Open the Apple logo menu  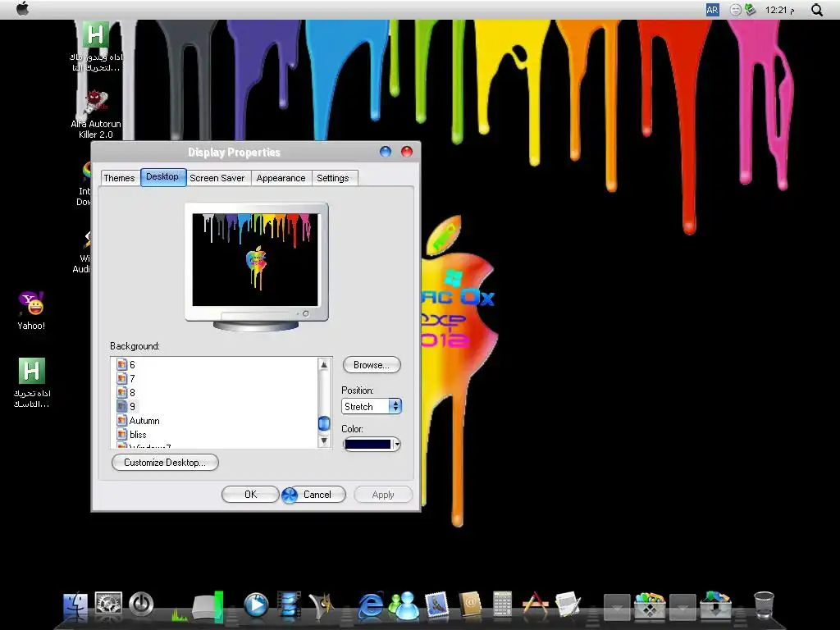[x=22, y=8]
